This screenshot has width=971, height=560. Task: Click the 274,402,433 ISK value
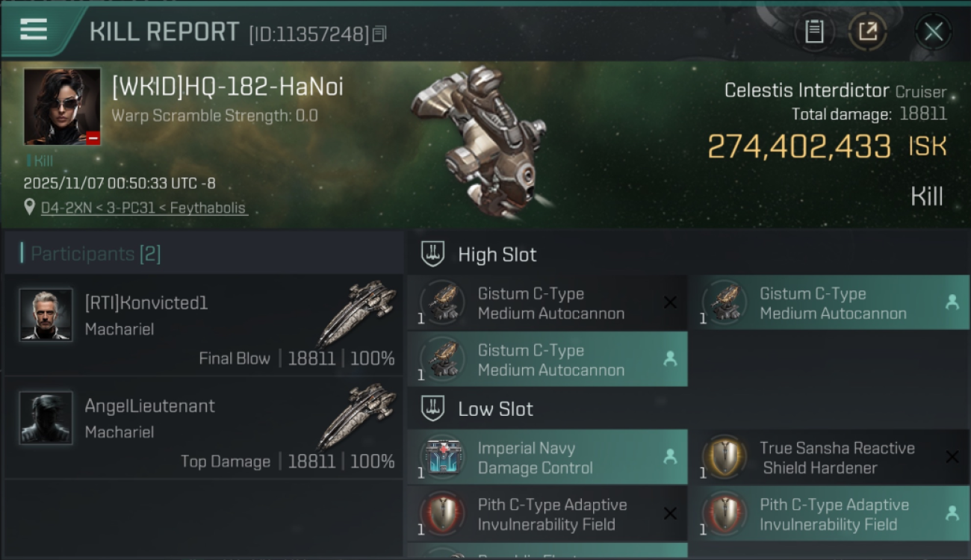point(798,147)
